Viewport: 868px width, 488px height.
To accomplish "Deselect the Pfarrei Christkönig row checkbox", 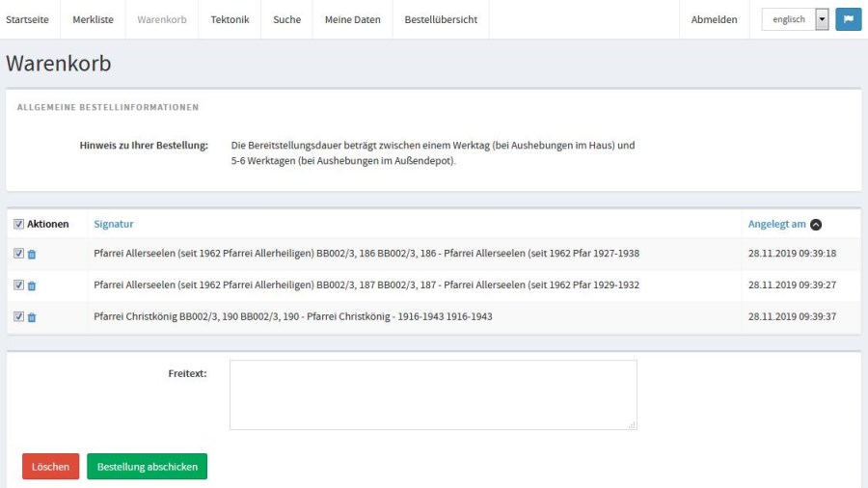I will pos(19,316).
